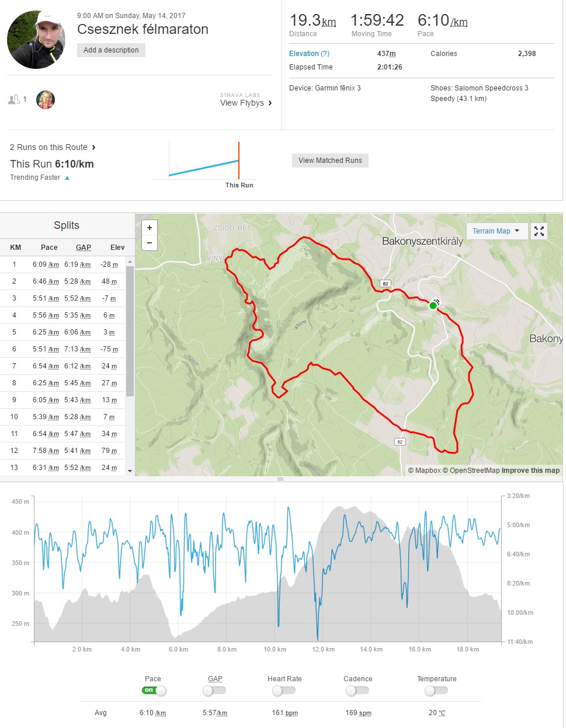Click the group athletes icon

click(15, 100)
